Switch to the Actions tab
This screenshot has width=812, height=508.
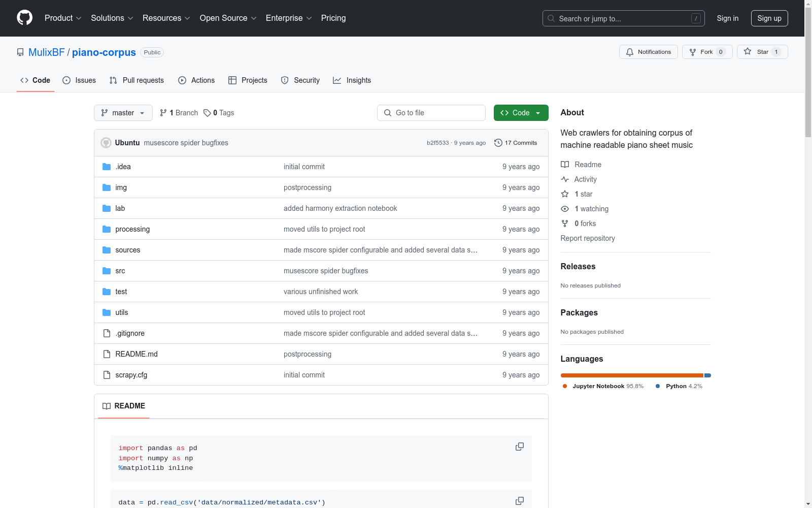point(196,80)
